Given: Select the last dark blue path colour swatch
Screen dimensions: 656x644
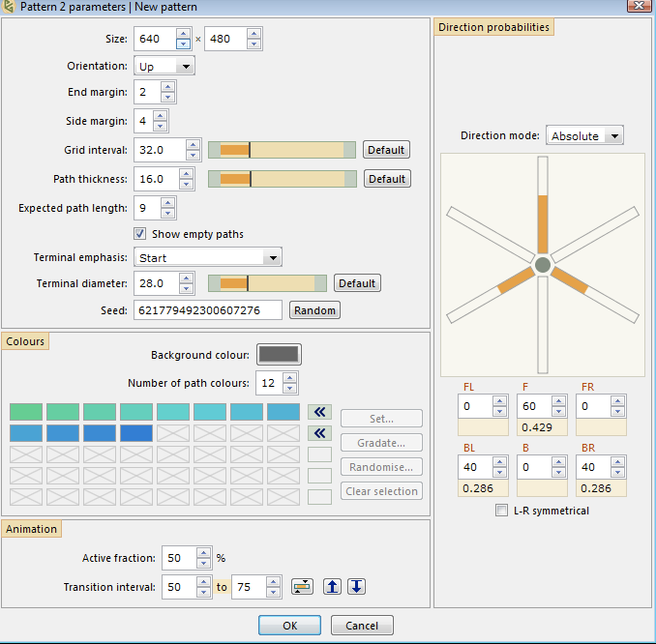Looking at the screenshot, I should click(x=136, y=433).
